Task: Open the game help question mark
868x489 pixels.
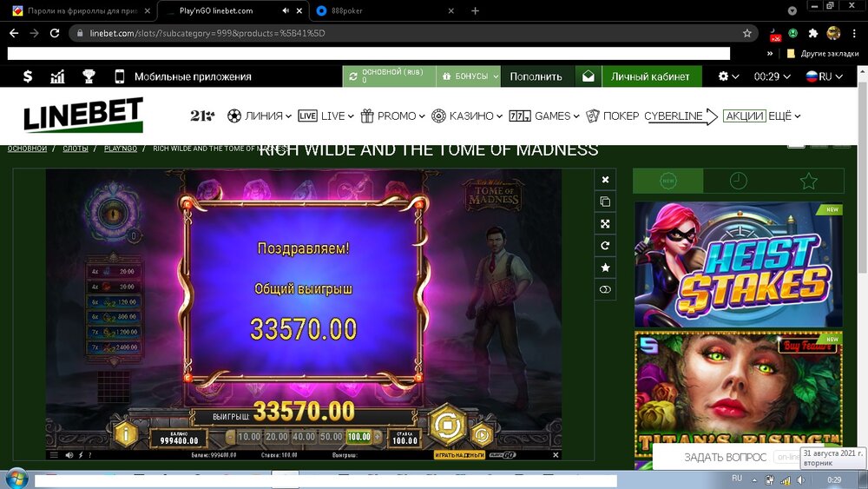Action: (90, 455)
